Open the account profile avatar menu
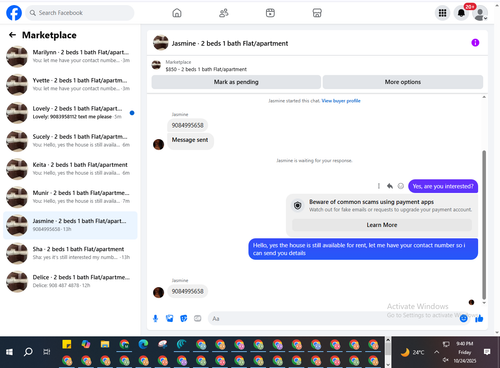Image resolution: width=500 pixels, height=368 pixels. coord(480,13)
